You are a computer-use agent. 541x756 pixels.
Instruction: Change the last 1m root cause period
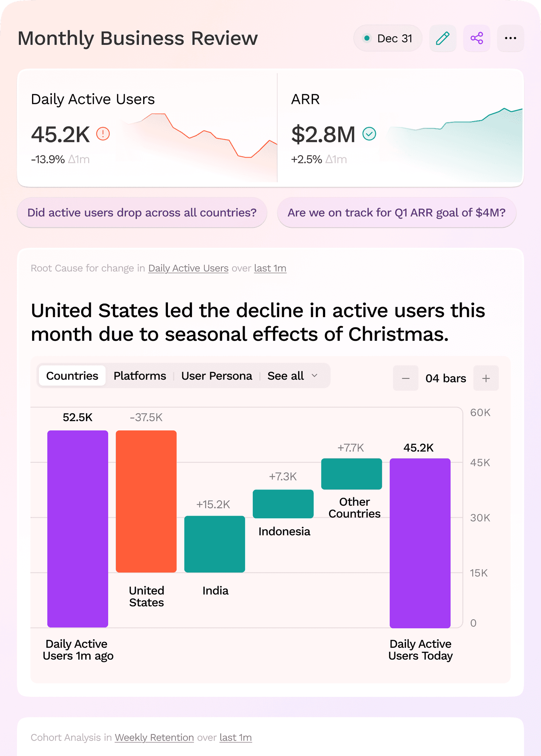pos(270,268)
